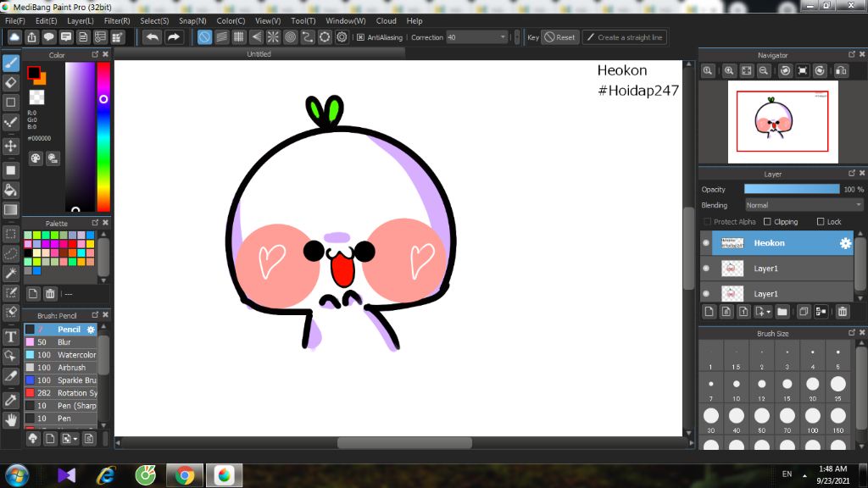The width and height of the screenshot is (868, 488).
Task: Open the Correction value dropdown
Action: pos(503,37)
